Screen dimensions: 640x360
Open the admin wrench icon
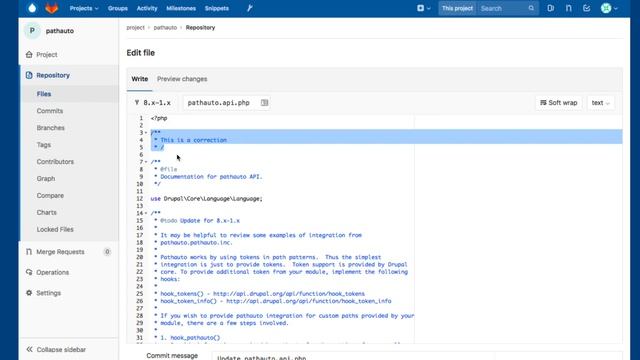click(x=249, y=8)
